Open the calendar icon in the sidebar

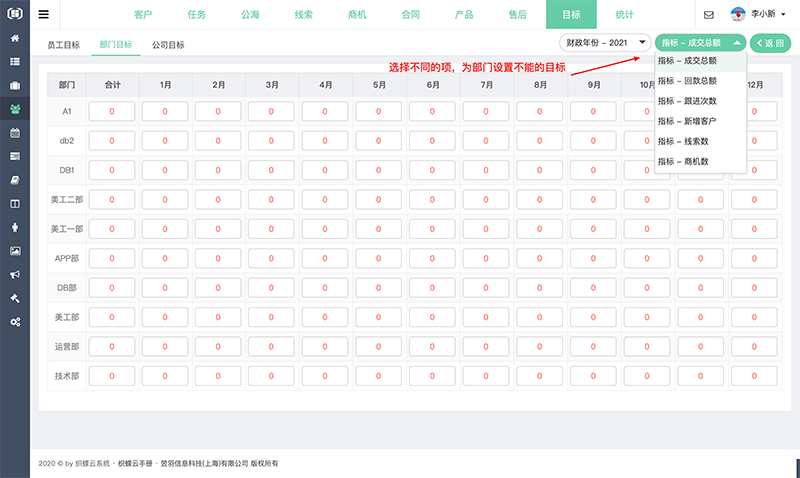(15, 133)
